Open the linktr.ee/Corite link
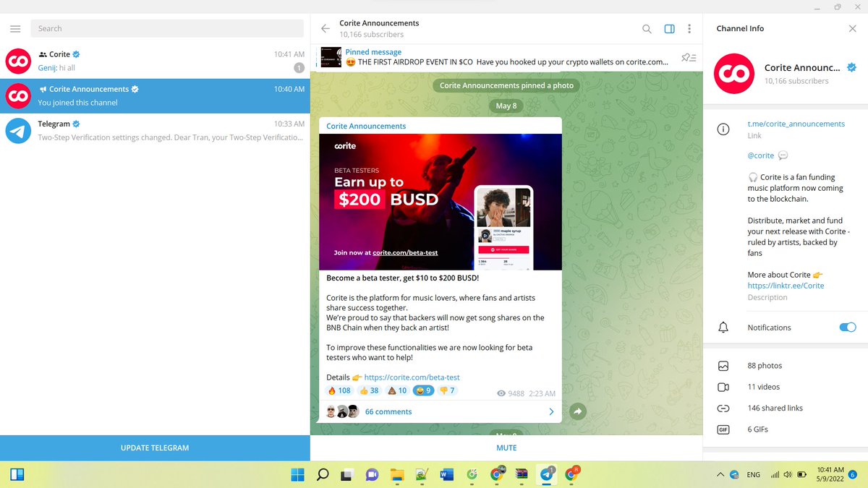The width and height of the screenshot is (868, 488). click(786, 286)
